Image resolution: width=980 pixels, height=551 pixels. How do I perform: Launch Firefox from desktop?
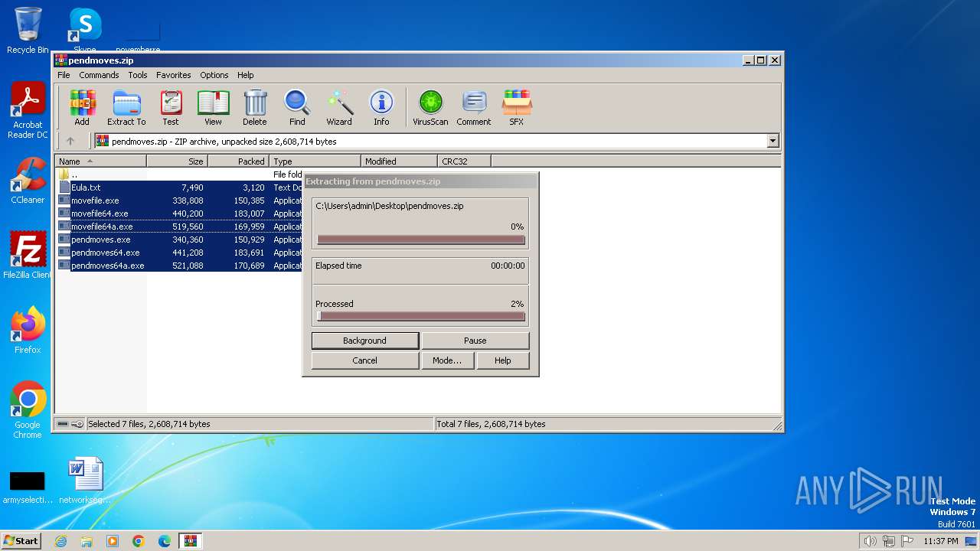(x=28, y=330)
